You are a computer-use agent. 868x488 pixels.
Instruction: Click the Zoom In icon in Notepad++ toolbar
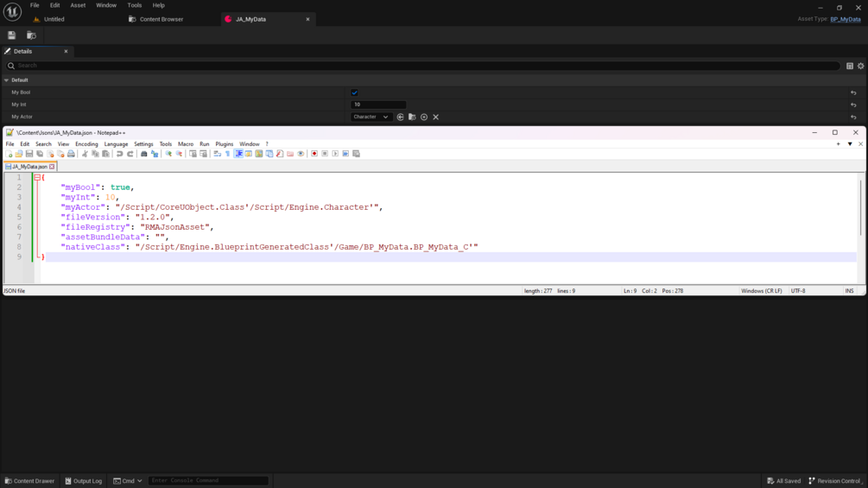[x=168, y=154]
